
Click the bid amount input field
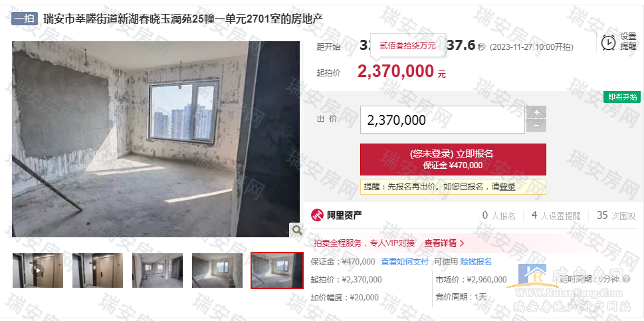point(443,120)
